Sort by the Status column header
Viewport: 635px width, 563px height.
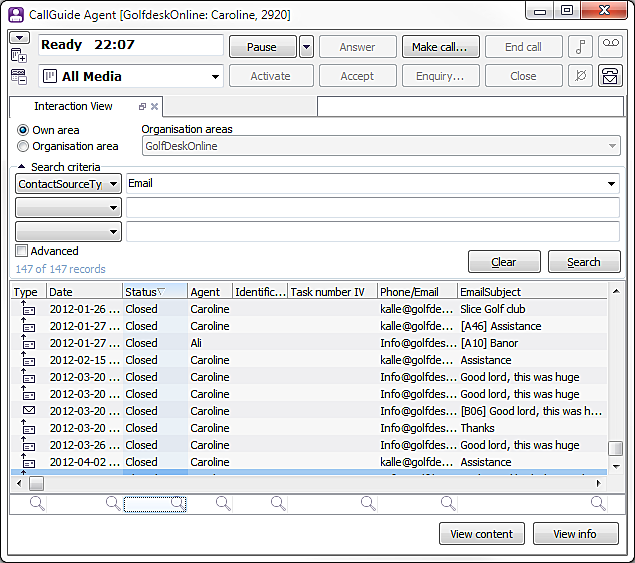pos(155,292)
